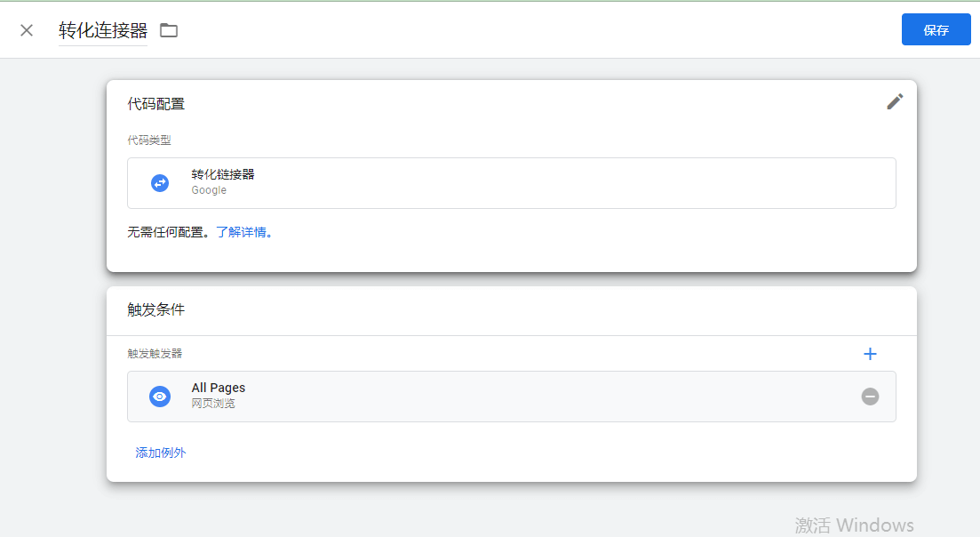This screenshot has height=537, width=980.
Task: Click the Google subtitle under tag type
Action: 209,190
